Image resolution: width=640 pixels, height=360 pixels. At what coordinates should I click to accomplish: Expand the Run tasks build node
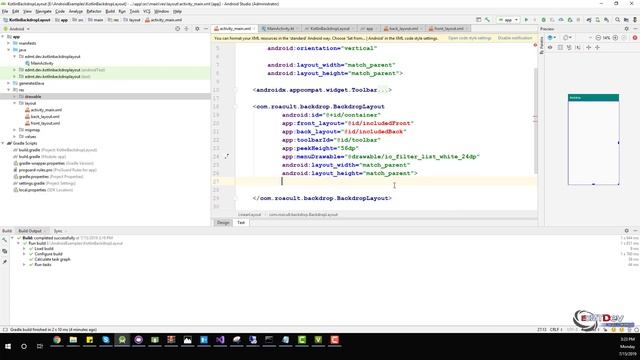(24, 264)
